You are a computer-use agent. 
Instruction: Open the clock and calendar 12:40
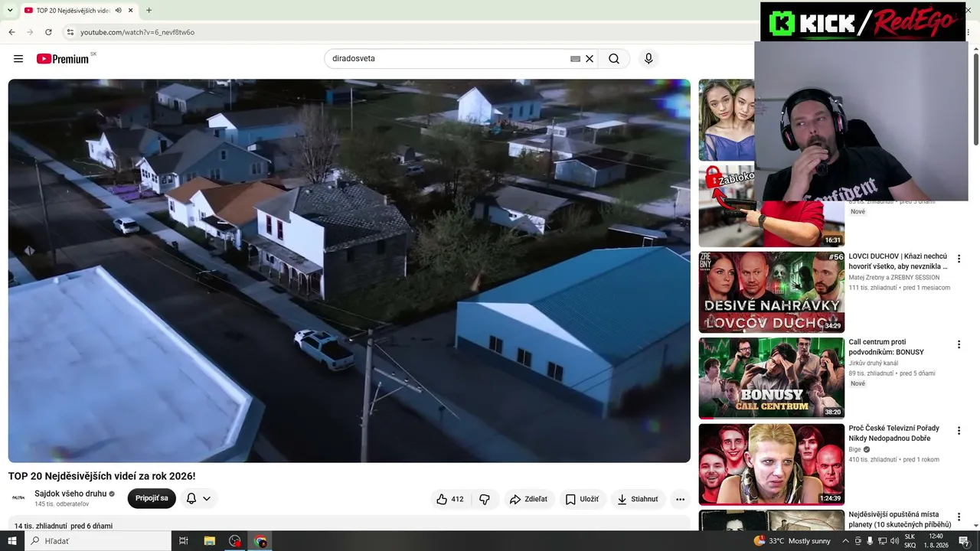click(x=935, y=541)
